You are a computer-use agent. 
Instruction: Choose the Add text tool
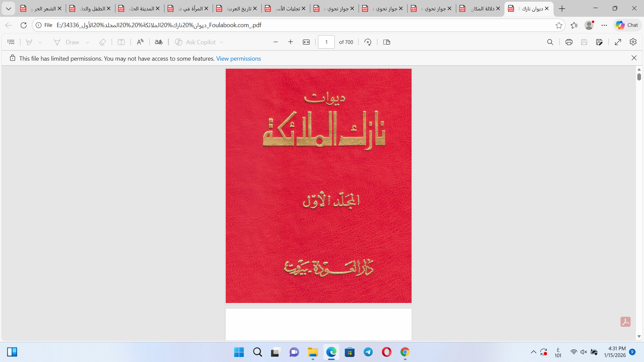pyautogui.click(x=121, y=42)
